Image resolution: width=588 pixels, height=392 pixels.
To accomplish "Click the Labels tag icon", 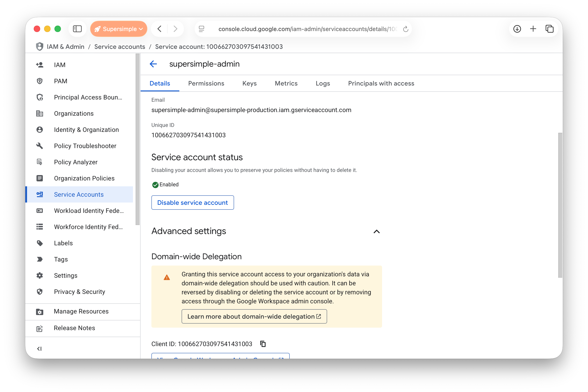I will 39,243.
